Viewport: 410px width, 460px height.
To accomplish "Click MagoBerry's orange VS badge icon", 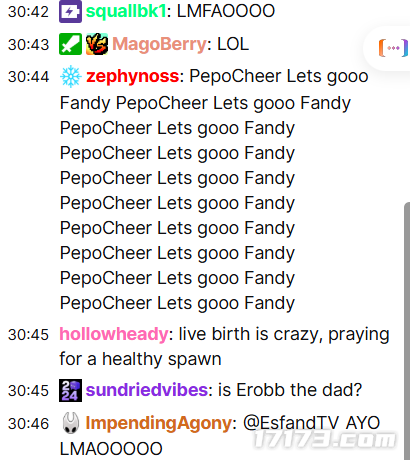I will [97, 44].
